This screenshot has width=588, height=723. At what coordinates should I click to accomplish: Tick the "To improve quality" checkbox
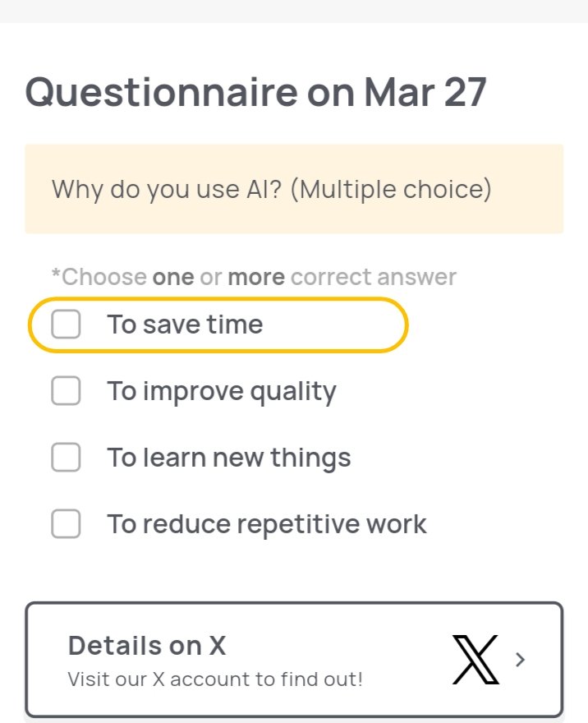66,391
